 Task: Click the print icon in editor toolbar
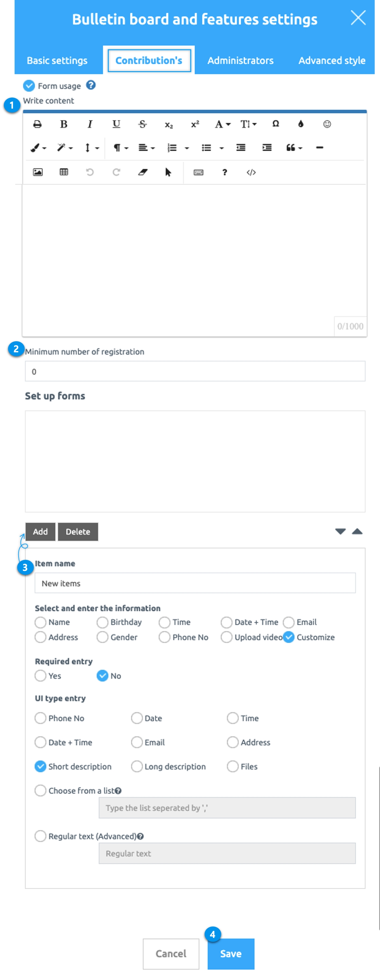pos(37,124)
